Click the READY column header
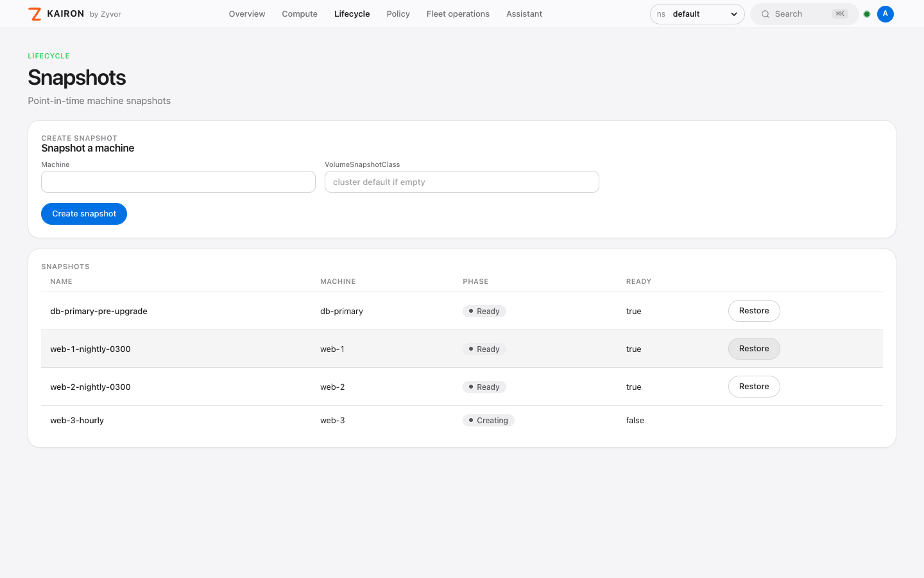The width and height of the screenshot is (924, 578). point(638,281)
